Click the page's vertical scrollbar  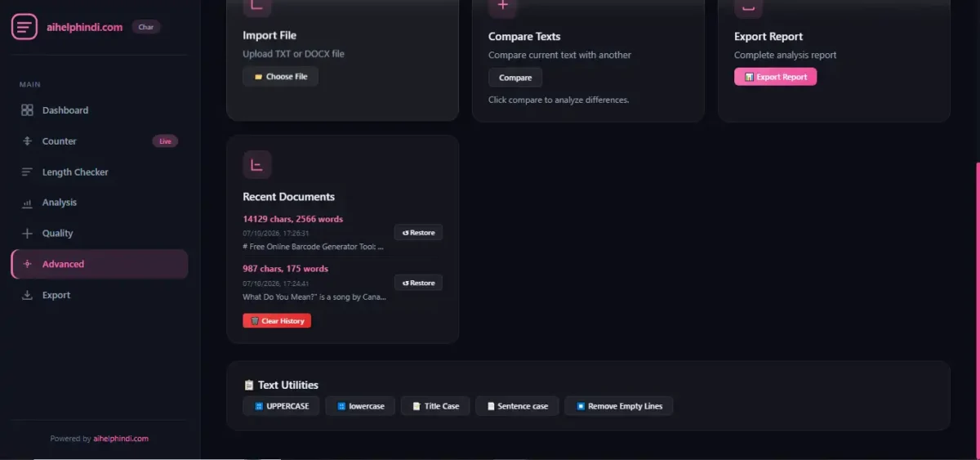978,310
